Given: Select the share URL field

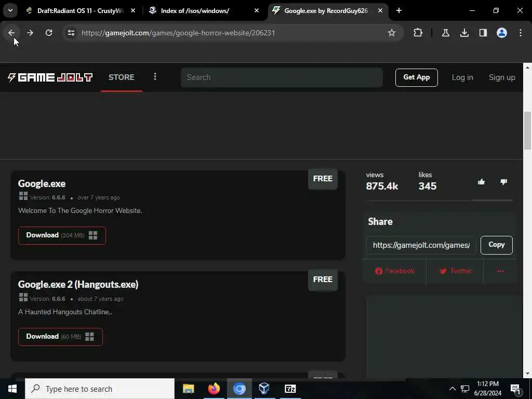Looking at the screenshot, I should pyautogui.click(x=421, y=245).
